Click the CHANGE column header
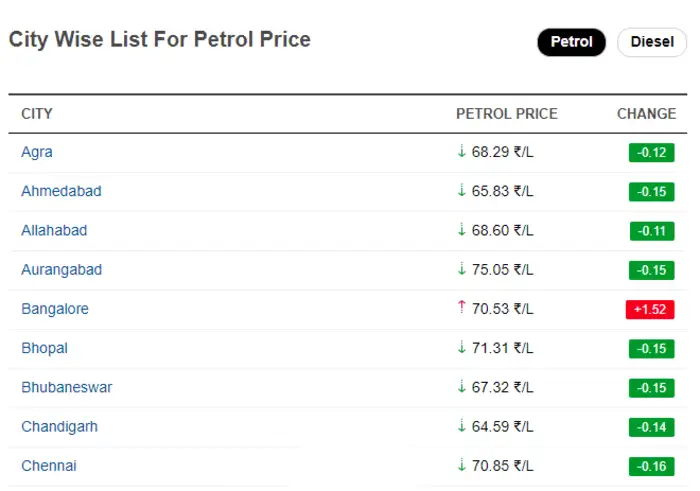This screenshot has width=700, height=491. pyautogui.click(x=646, y=114)
